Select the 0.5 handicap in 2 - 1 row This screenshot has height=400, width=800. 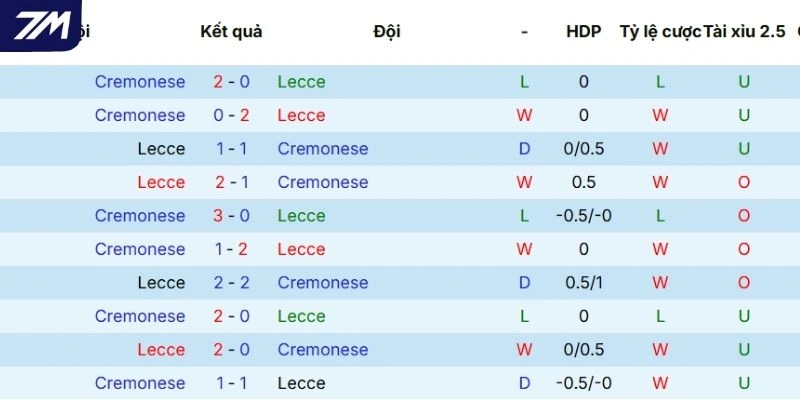[583, 182]
